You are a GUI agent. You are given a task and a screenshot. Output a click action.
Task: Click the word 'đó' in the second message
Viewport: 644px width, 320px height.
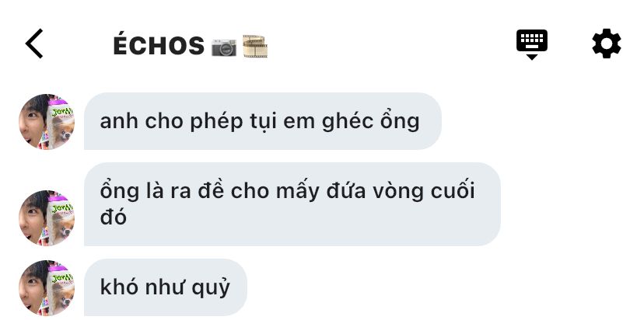(x=113, y=217)
